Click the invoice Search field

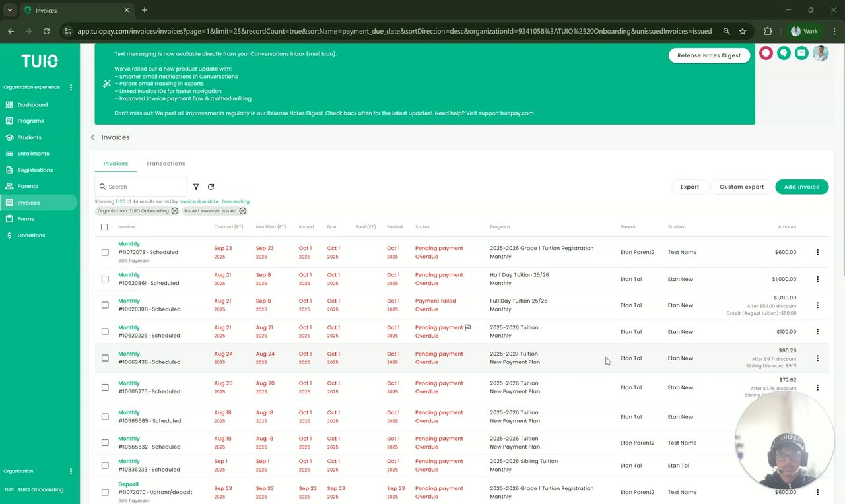[141, 187]
